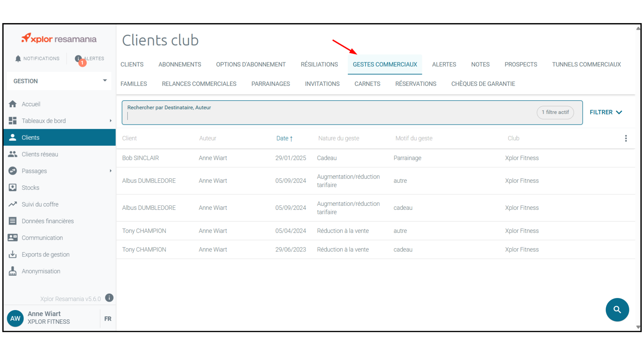Open Stocks from the sidebar
The height and width of the screenshot is (362, 644).
click(30, 188)
